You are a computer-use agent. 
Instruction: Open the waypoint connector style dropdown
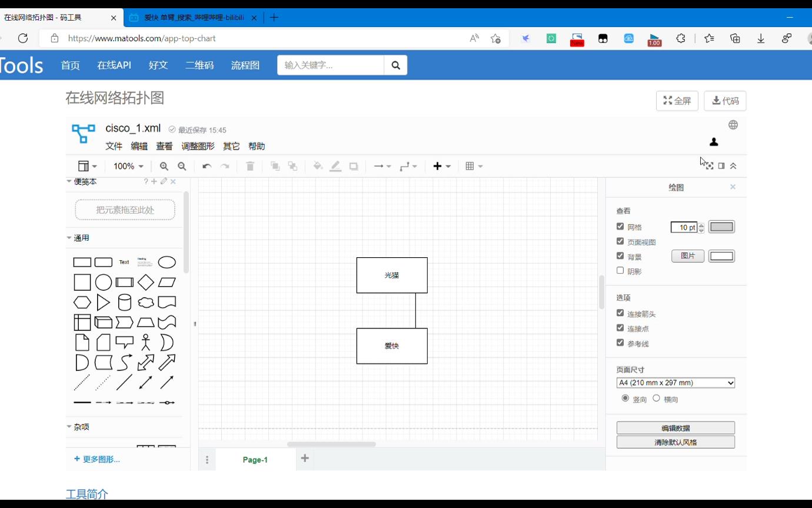click(408, 167)
